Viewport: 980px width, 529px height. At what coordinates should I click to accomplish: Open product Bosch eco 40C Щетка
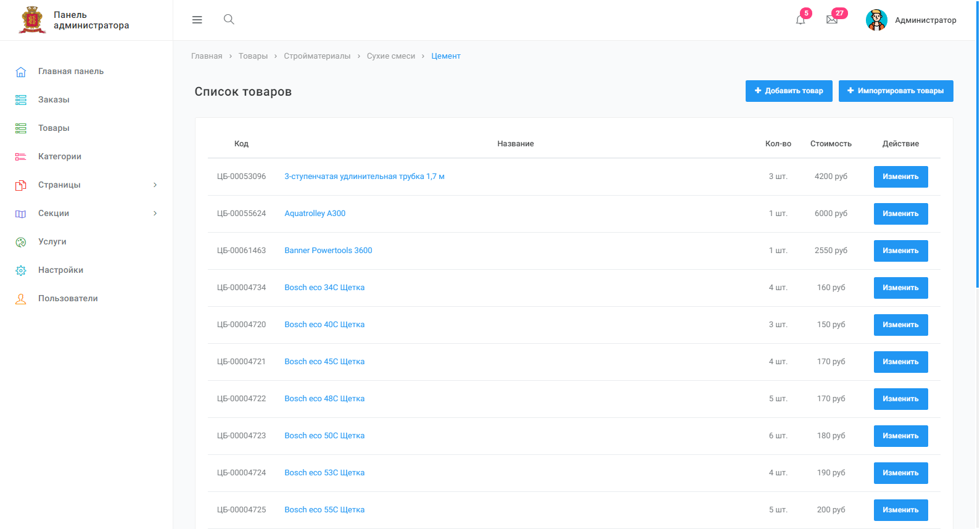coord(324,325)
